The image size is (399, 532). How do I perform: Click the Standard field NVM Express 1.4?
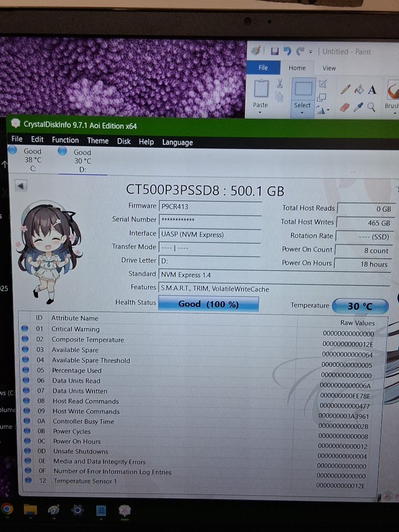pyautogui.click(x=274, y=275)
